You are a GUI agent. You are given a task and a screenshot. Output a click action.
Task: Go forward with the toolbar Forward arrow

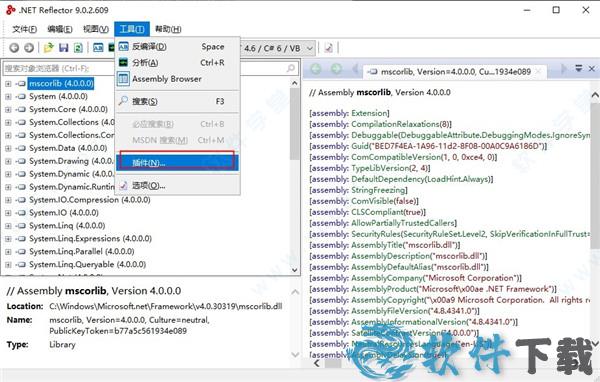point(29,47)
